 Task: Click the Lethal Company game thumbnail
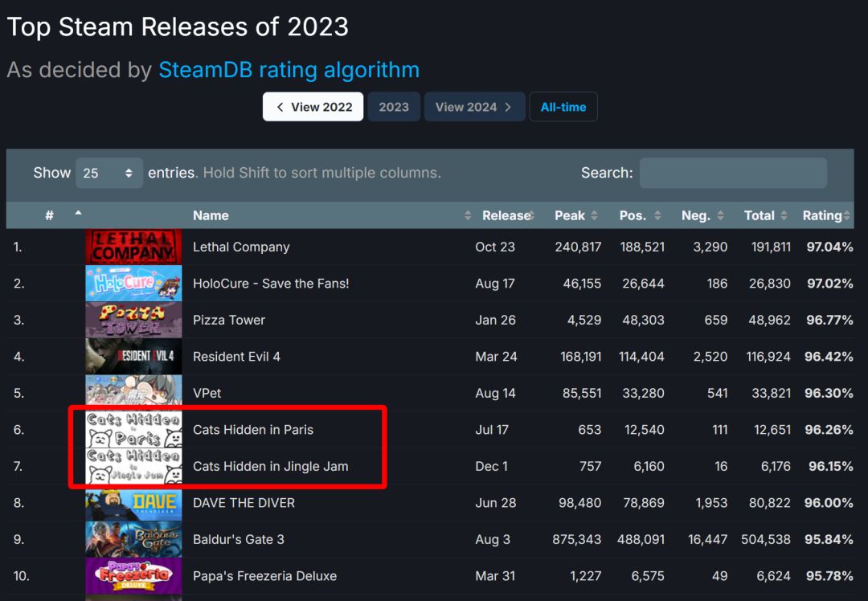(x=133, y=247)
